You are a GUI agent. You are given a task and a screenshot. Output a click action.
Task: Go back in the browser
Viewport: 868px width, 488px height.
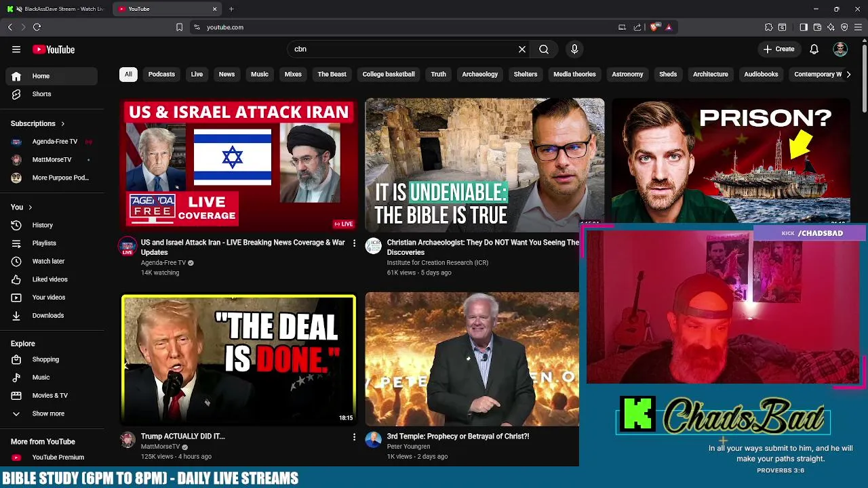click(x=9, y=27)
